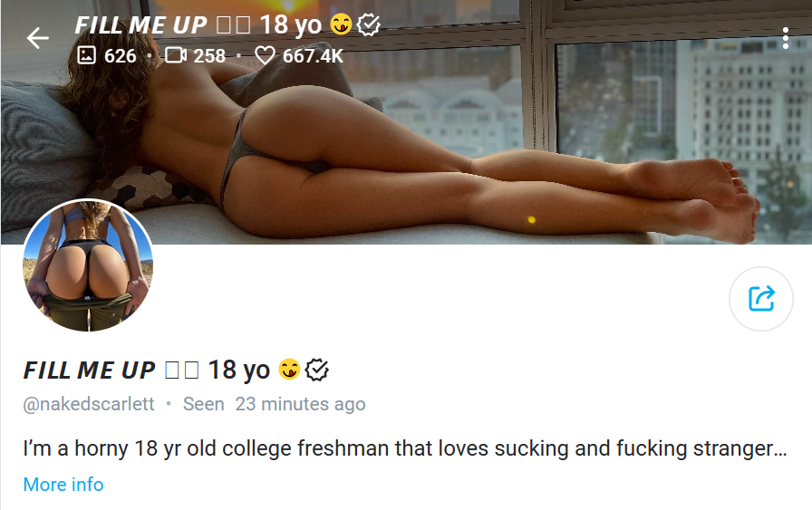Select the 626 photos counter
The image size is (812, 510).
(x=121, y=55)
